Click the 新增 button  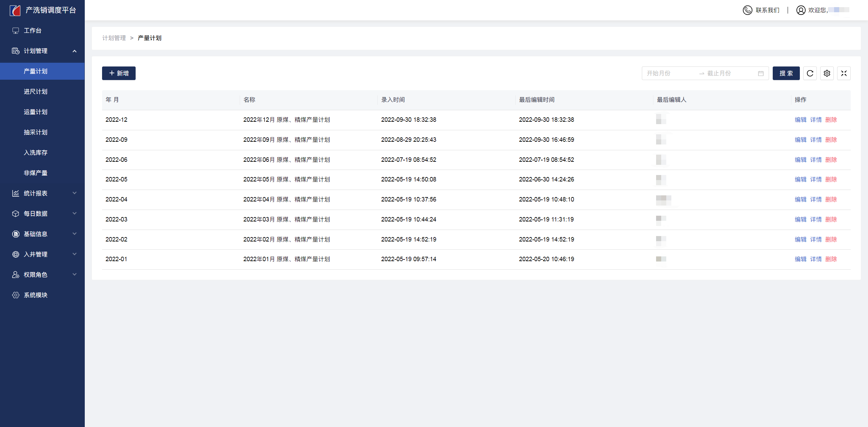click(119, 73)
